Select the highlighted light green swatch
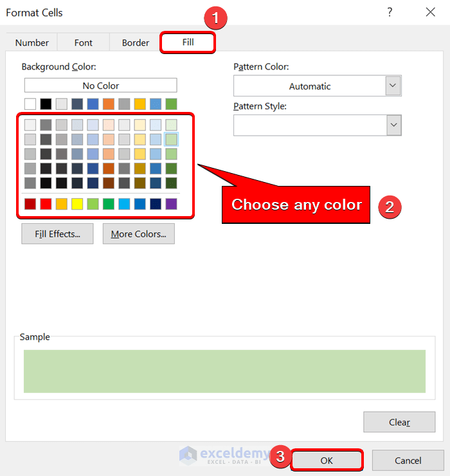 click(171, 140)
